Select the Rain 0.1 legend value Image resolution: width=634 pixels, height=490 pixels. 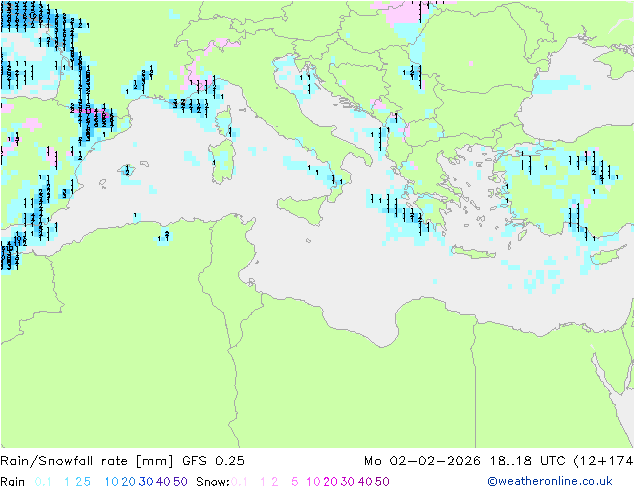click(43, 482)
